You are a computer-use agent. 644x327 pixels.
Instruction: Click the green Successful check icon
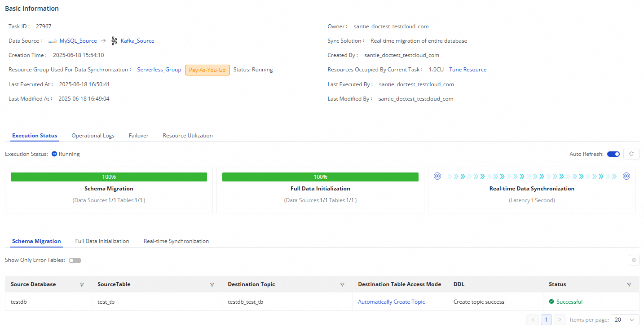(551, 302)
